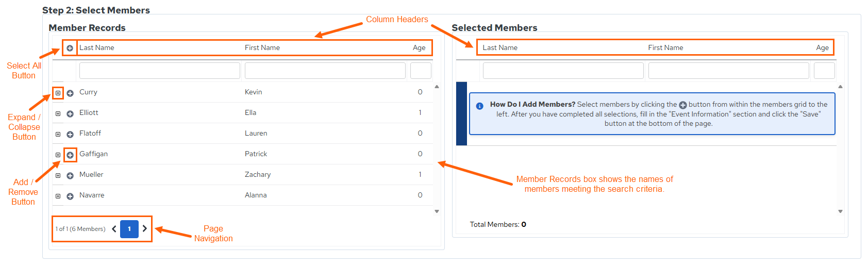868x265 pixels.
Task: Sort Selected Members by First Name
Action: (x=665, y=47)
